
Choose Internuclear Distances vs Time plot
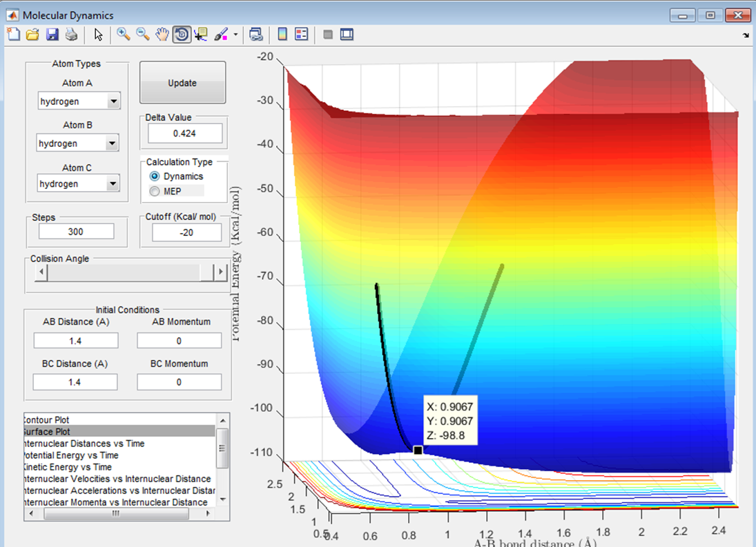pos(84,444)
